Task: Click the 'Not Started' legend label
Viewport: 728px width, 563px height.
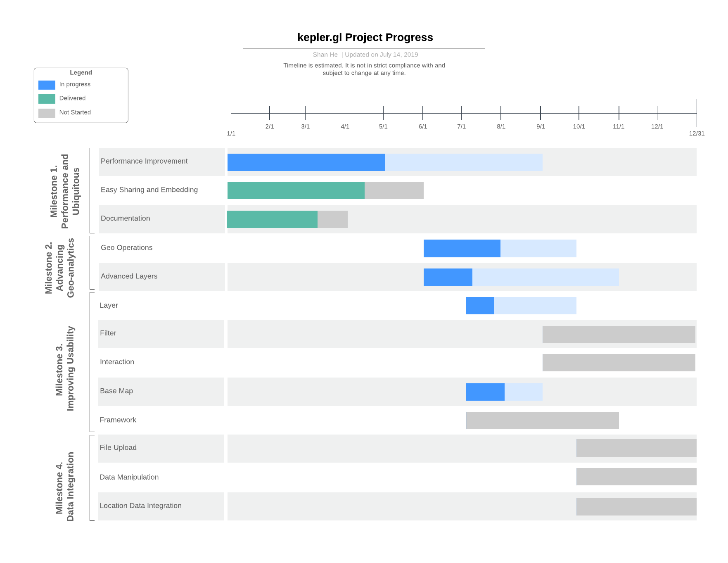Action: (75, 112)
